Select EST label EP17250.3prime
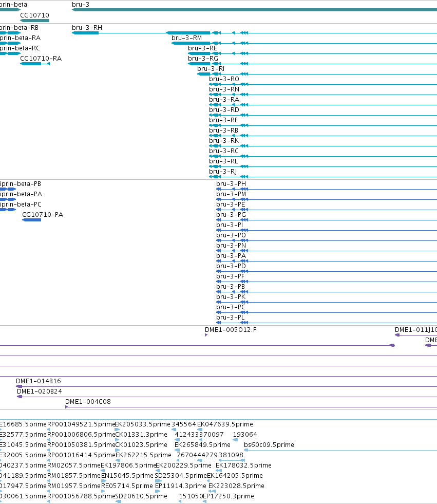This screenshot has height=504, width=437. pyautogui.click(x=229, y=496)
